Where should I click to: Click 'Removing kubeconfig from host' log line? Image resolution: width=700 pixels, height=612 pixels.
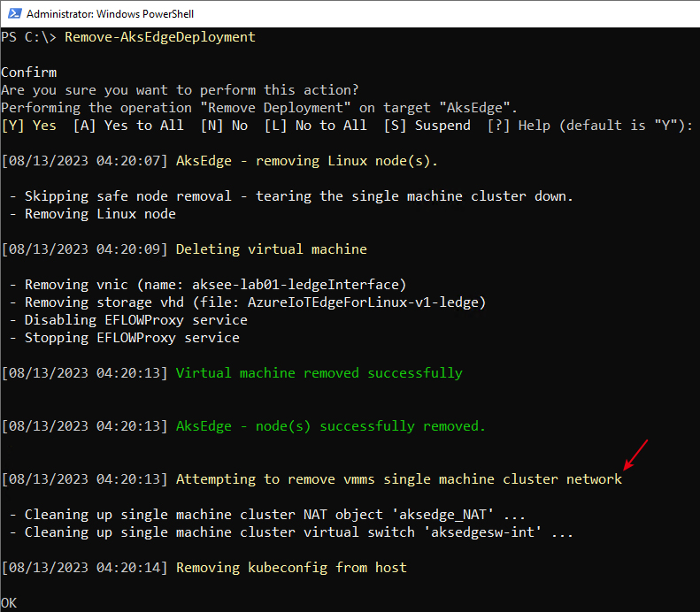click(291, 568)
